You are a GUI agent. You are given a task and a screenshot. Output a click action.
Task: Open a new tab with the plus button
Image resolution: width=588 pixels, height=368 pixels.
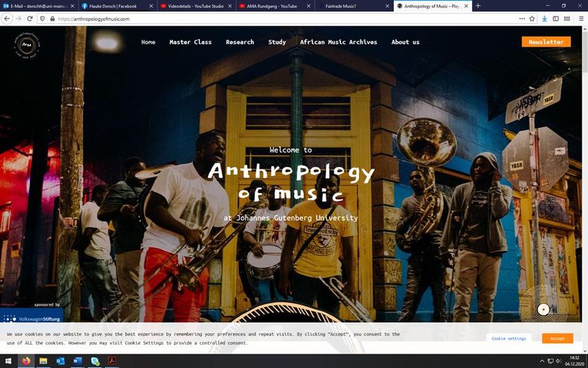478,6
